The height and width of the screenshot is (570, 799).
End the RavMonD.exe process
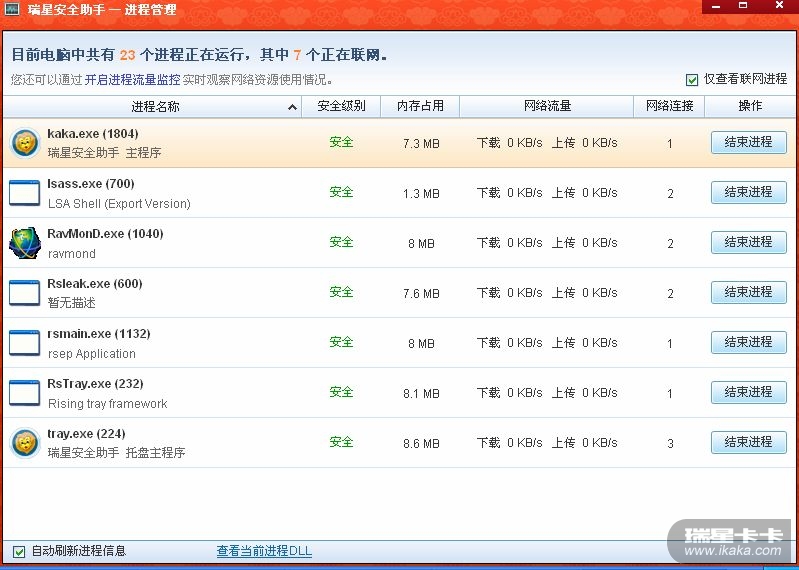click(749, 242)
